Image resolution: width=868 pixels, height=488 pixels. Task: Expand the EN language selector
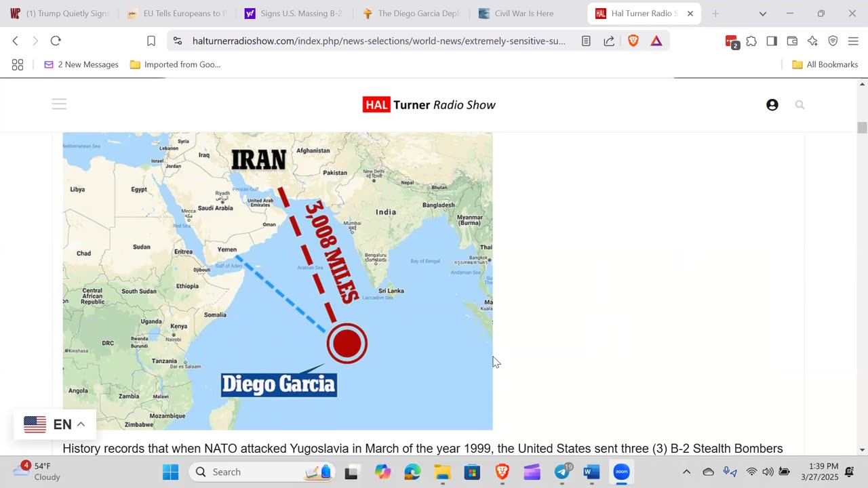[x=55, y=424]
